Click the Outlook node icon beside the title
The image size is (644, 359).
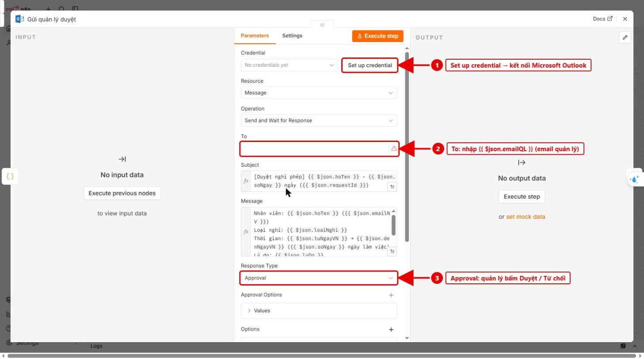click(x=19, y=19)
